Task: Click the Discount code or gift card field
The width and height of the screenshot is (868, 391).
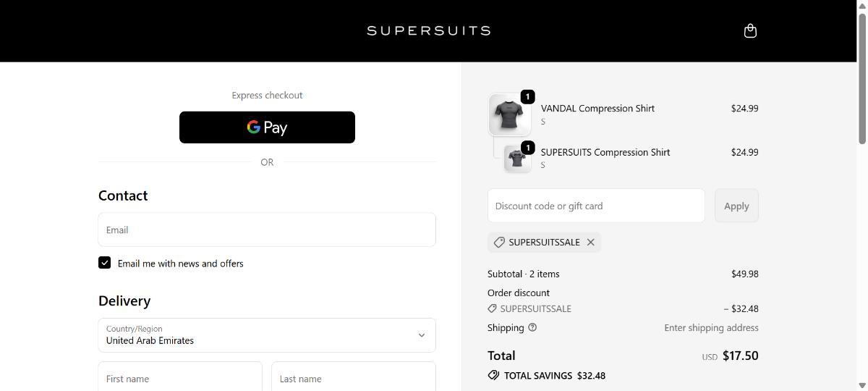Action: (596, 206)
